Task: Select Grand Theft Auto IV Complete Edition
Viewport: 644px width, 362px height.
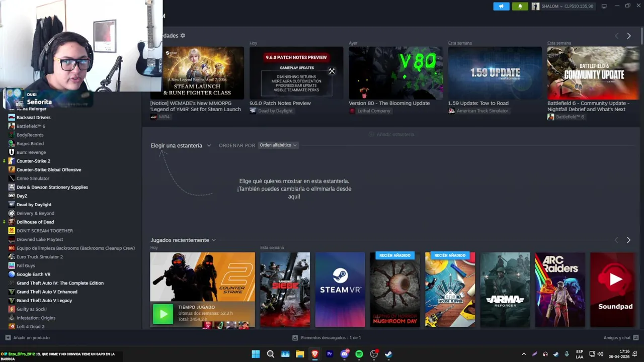Action: pyautogui.click(x=60, y=283)
